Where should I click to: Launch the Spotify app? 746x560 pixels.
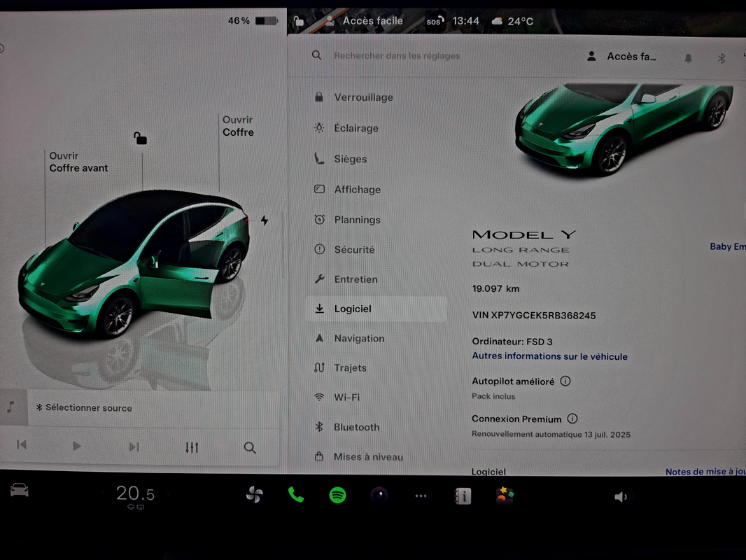[337, 496]
